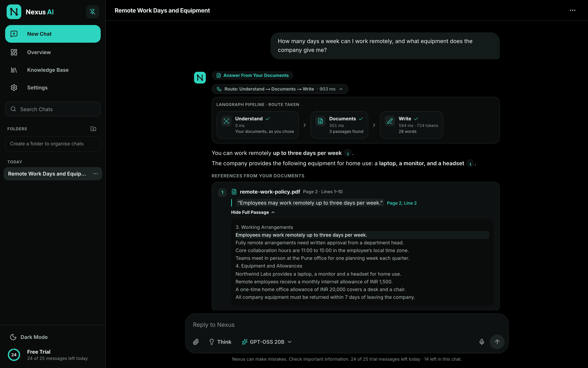Start a New Chat
This screenshot has height=368, width=588.
pyautogui.click(x=53, y=34)
